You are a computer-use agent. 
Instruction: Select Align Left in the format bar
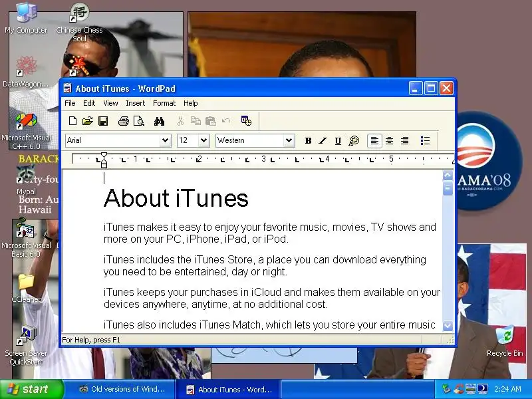[374, 140]
